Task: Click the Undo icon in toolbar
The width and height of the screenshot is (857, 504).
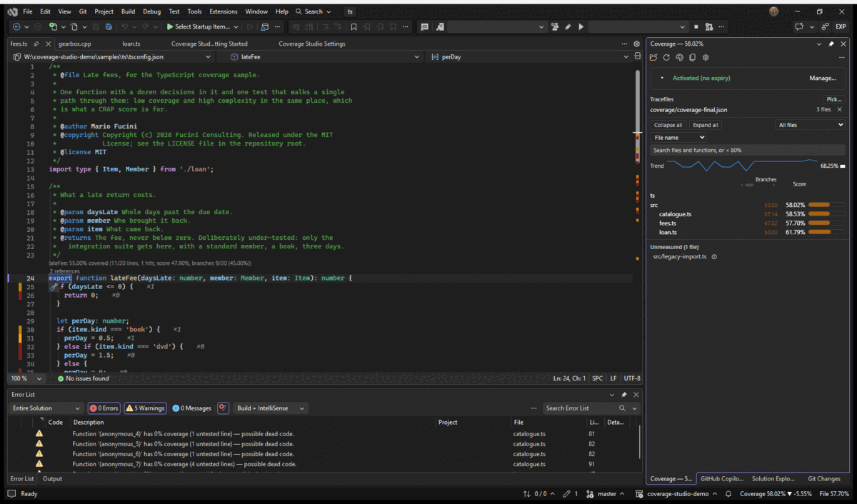Action: [x=125, y=27]
